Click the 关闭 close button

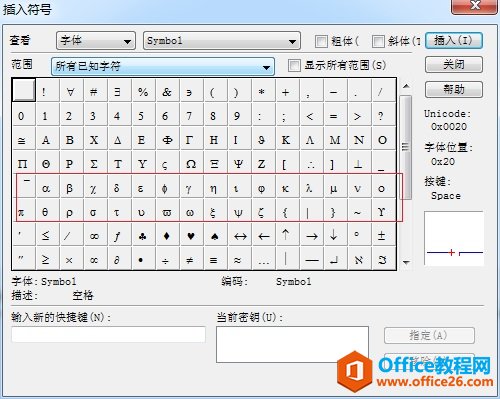coord(454,64)
